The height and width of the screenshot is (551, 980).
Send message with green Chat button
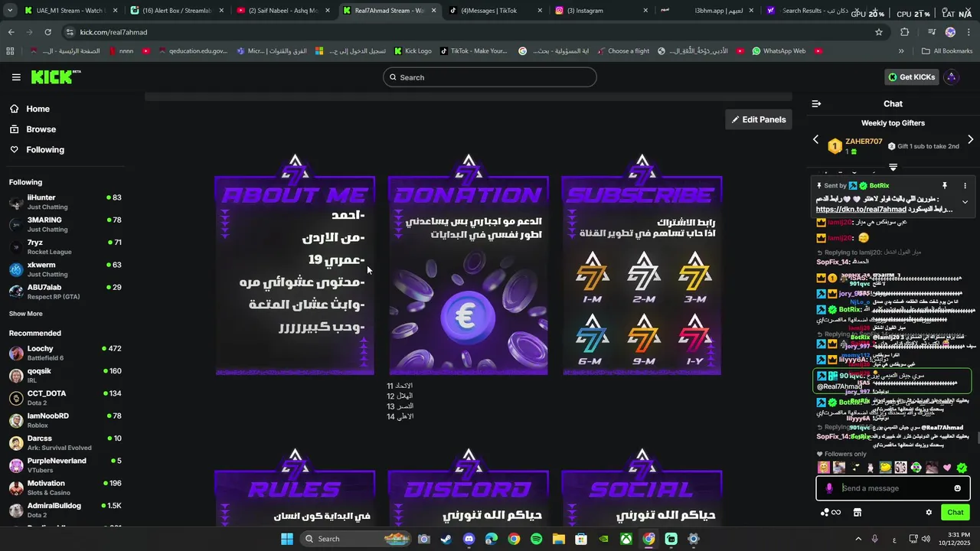click(x=955, y=513)
